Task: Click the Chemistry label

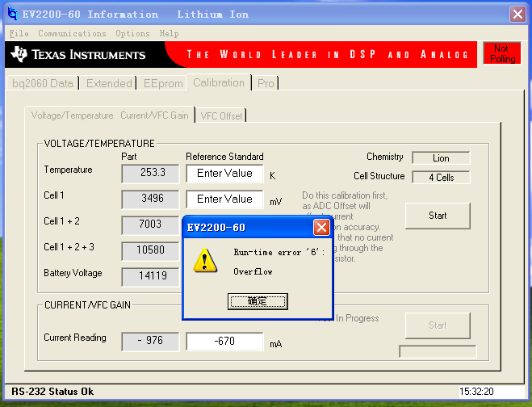Action: click(x=385, y=157)
